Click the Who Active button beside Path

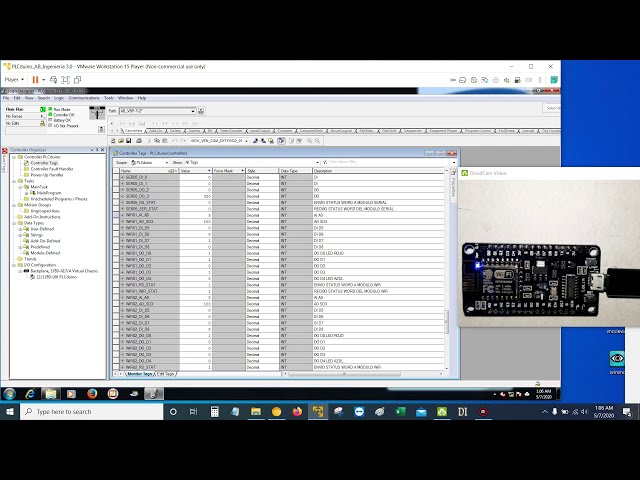click(201, 111)
